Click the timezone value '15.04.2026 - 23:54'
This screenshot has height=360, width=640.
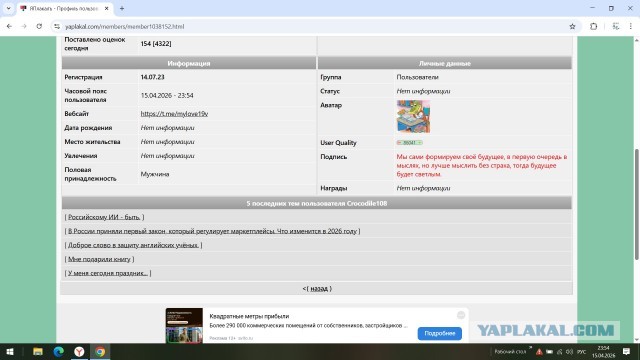point(167,96)
